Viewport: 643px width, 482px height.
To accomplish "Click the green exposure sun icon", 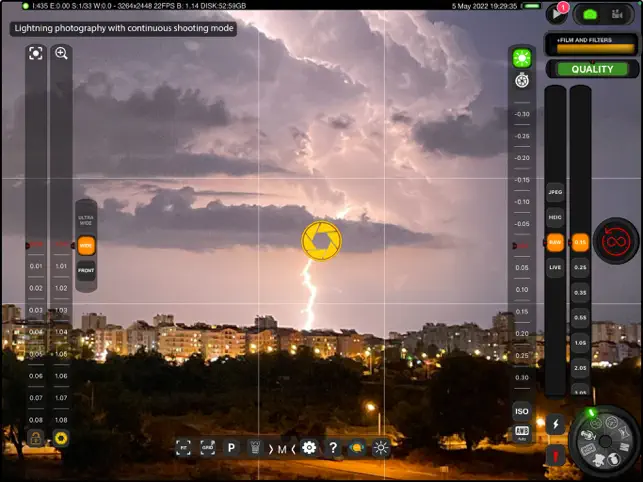I will [x=520, y=58].
